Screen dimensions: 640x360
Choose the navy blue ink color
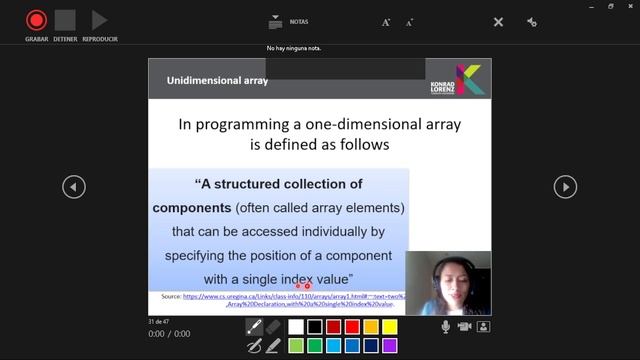[371, 346]
